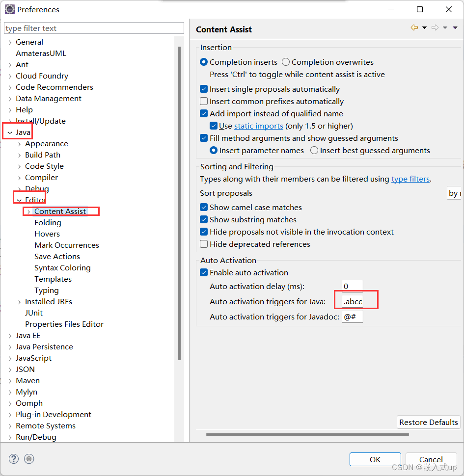Select Completion inserts radio button
The width and height of the screenshot is (464, 476).
pyautogui.click(x=204, y=62)
